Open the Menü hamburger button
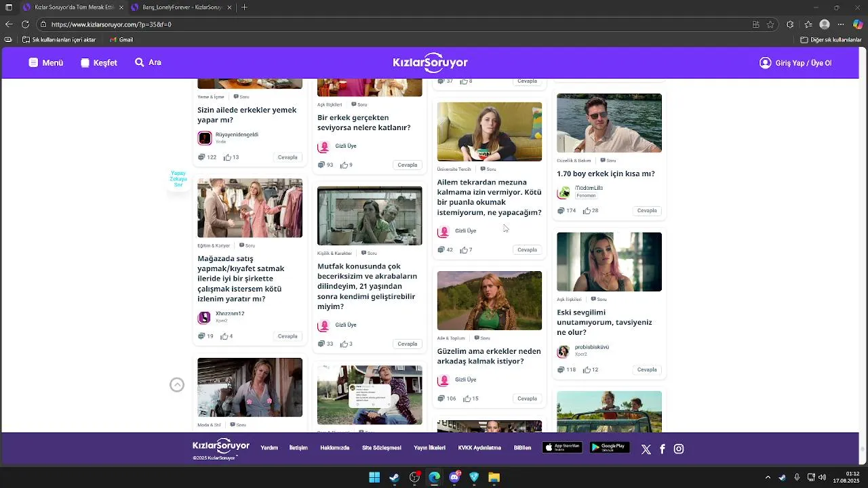 pyautogui.click(x=45, y=62)
